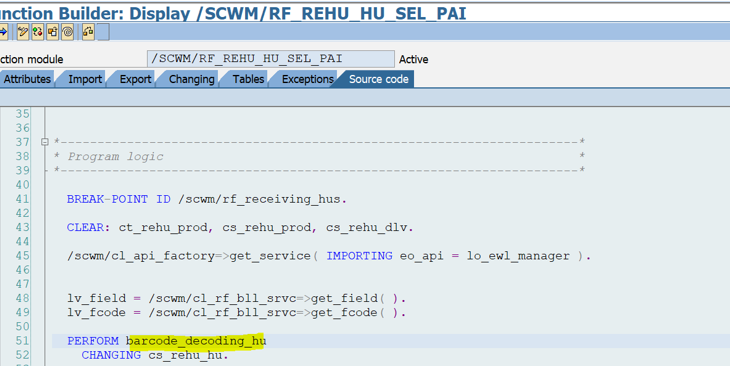Click line number 41 in gutter
The image size is (730, 372).
pyautogui.click(x=22, y=199)
